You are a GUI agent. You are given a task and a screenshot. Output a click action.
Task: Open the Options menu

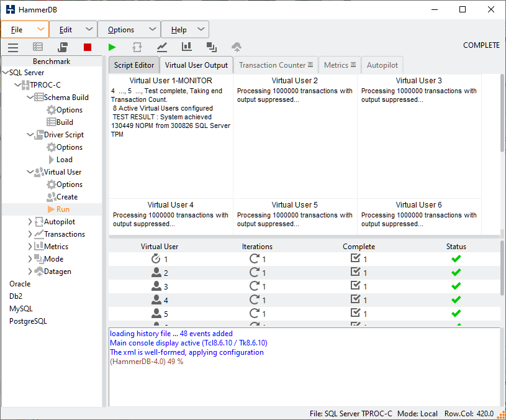(x=129, y=30)
